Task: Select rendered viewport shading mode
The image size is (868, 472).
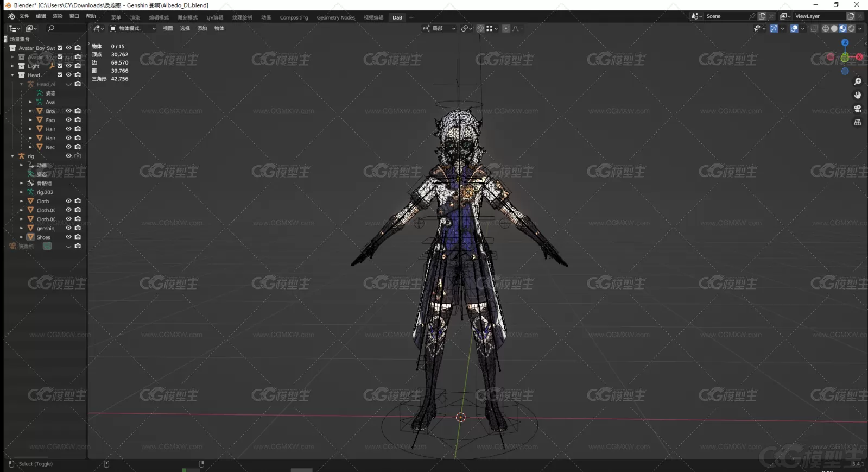Action: click(x=851, y=28)
